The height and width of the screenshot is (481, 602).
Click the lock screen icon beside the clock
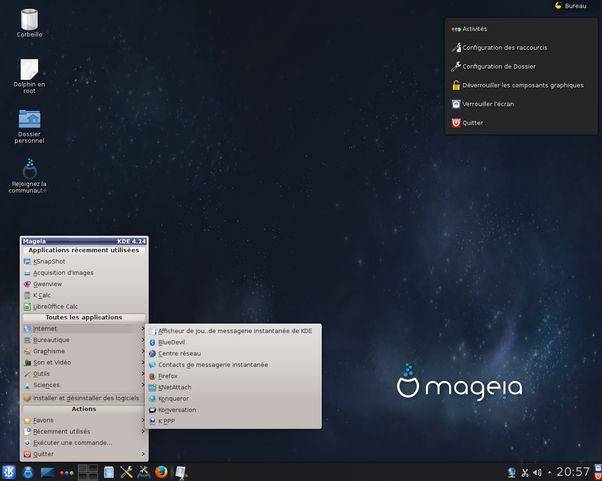click(x=598, y=468)
